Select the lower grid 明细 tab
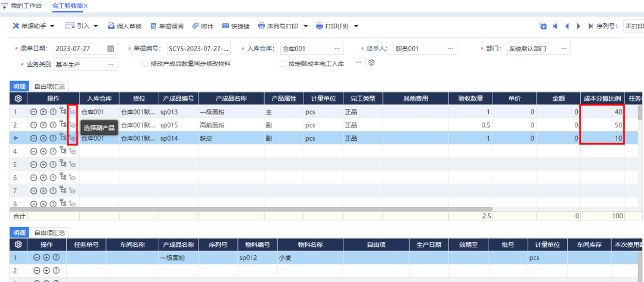Viewport: 644px width, 282px height. [x=20, y=233]
